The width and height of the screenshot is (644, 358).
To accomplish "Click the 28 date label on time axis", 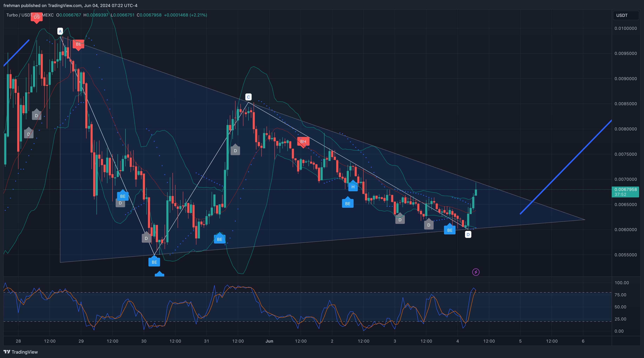I will click(18, 341).
